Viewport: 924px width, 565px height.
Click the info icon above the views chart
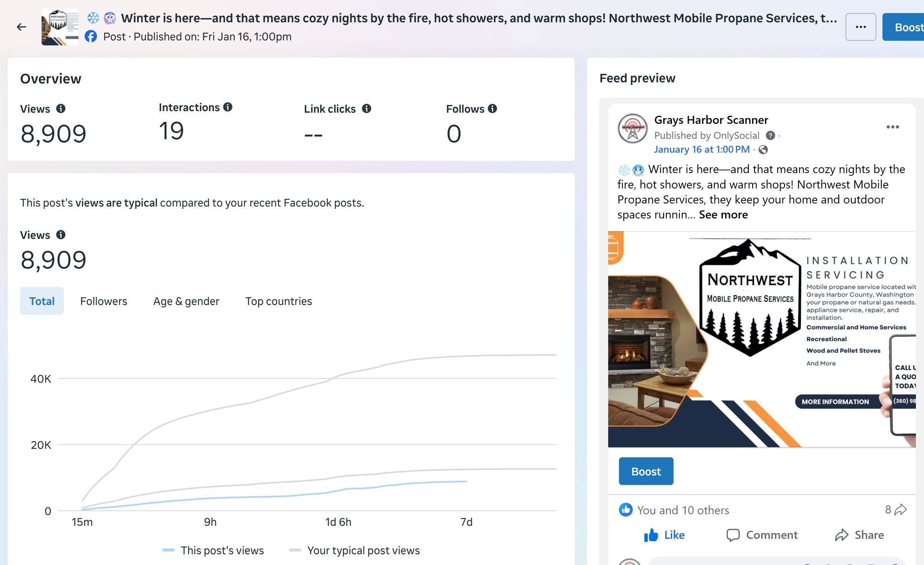tap(61, 235)
